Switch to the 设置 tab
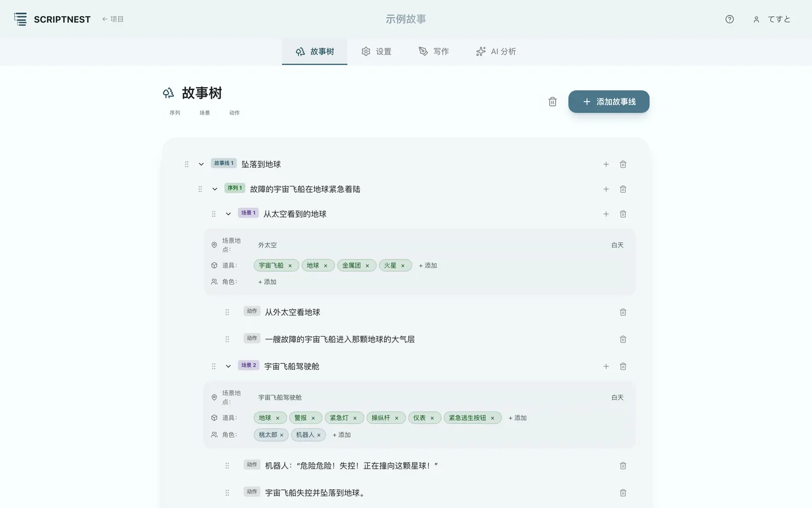 (376, 52)
